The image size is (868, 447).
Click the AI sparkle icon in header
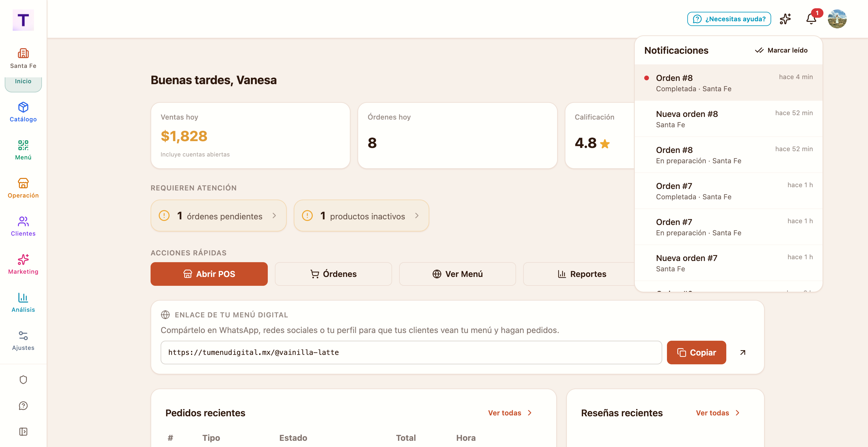[785, 19]
